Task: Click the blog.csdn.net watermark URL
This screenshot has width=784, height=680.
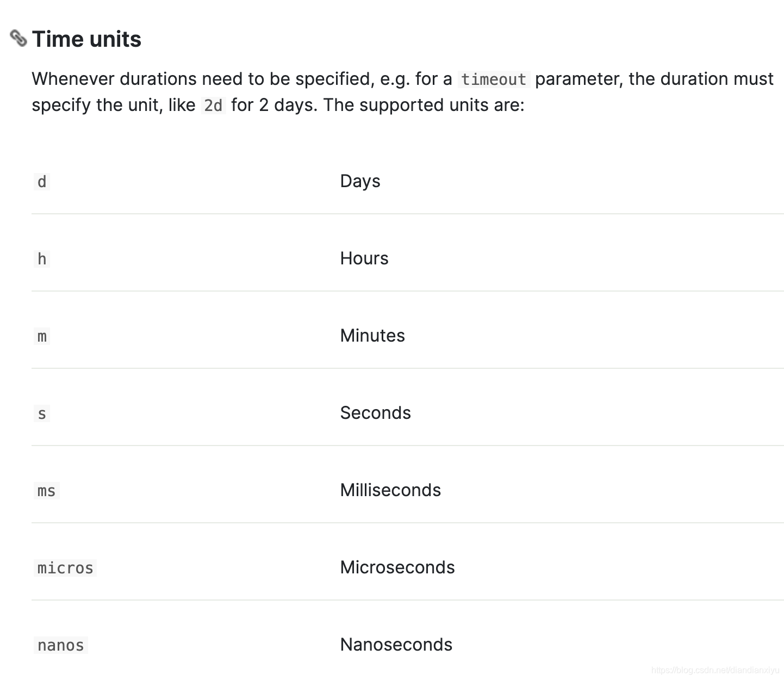Action: click(x=715, y=670)
